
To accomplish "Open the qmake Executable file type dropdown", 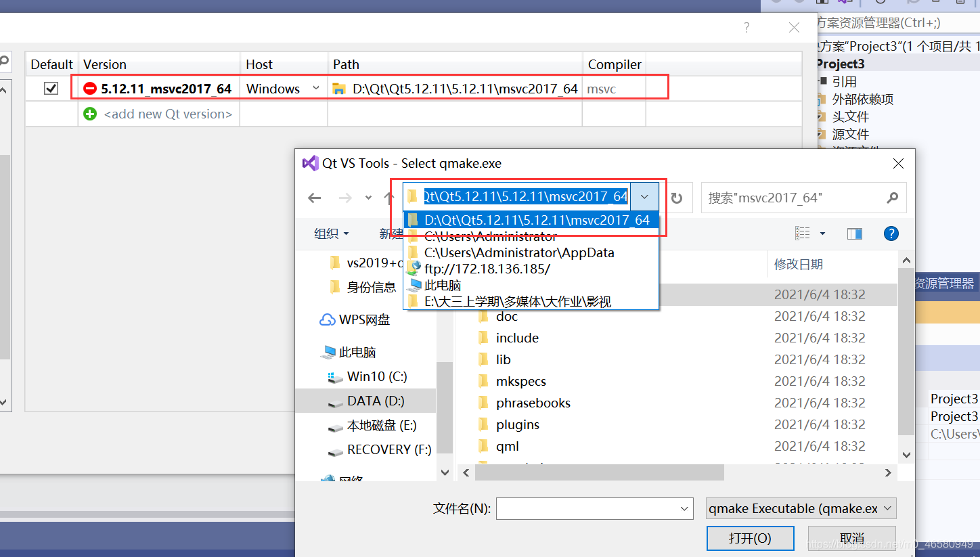I will [801, 509].
